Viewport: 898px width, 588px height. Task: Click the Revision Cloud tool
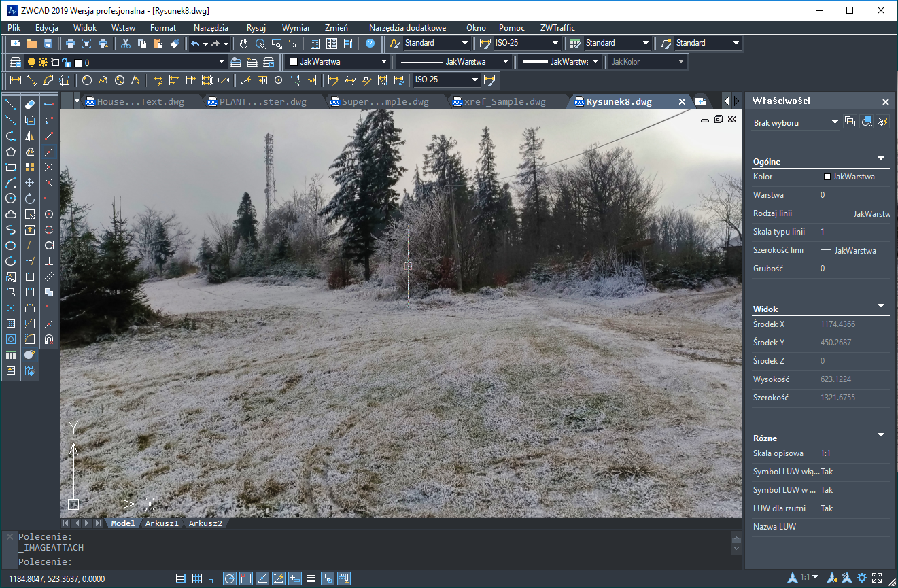coord(11,214)
